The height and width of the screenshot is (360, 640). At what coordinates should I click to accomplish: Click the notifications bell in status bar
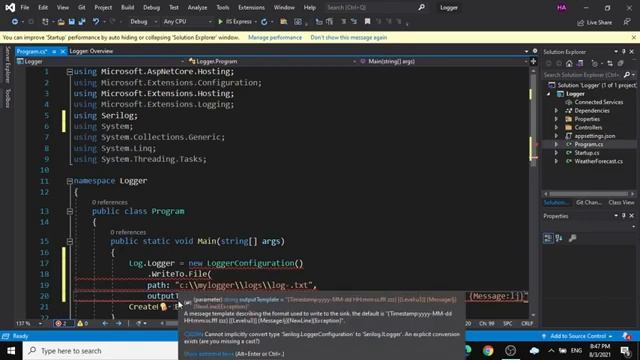point(627,336)
